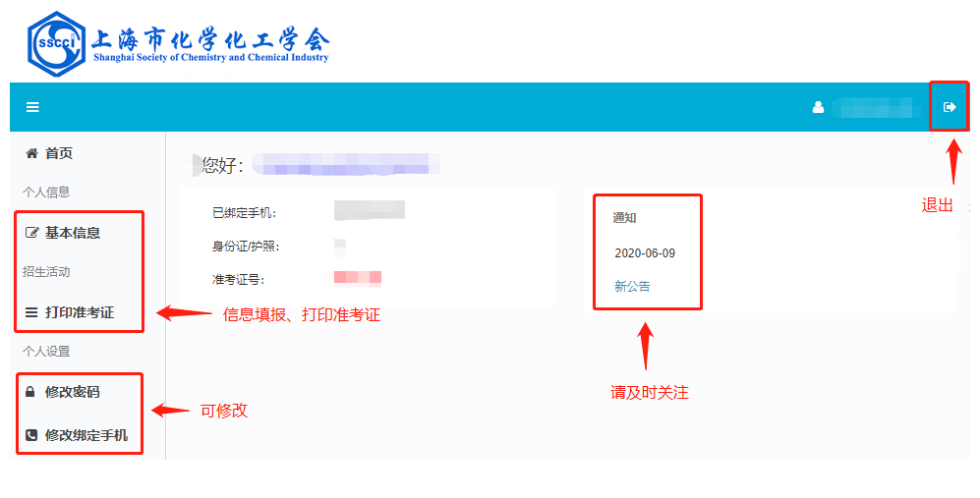Toggle the hamburger sidebar menu
Screen dimensions: 980x498
32,107
